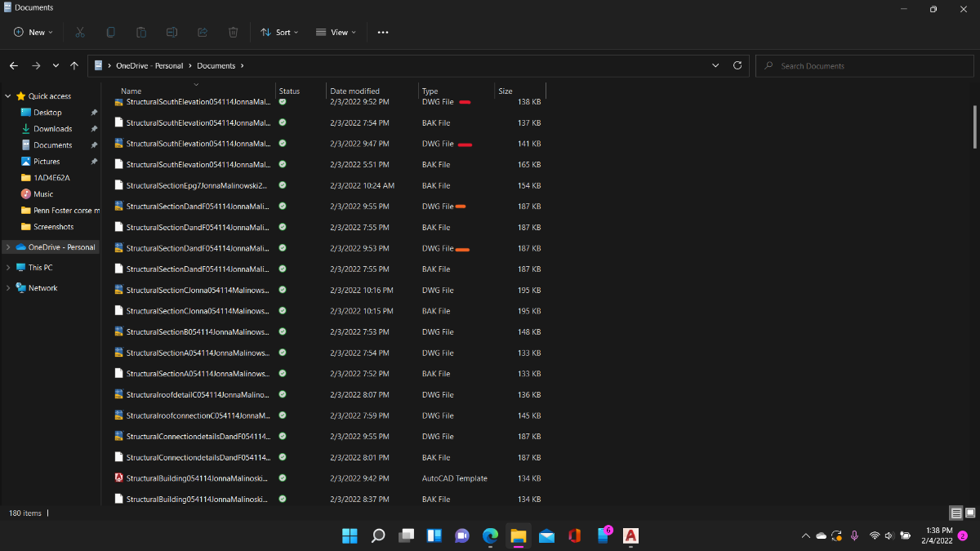980x551 pixels.
Task: Click Documents in the address breadcrumb
Action: point(216,65)
